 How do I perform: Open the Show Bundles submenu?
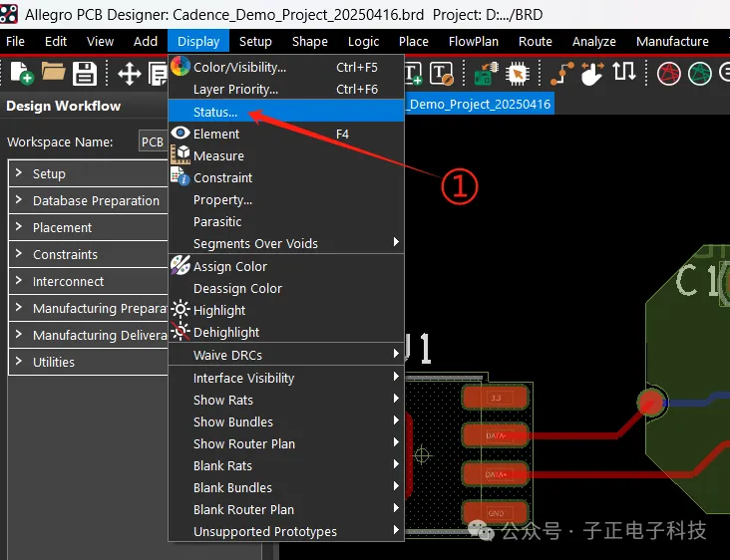pyautogui.click(x=286, y=421)
